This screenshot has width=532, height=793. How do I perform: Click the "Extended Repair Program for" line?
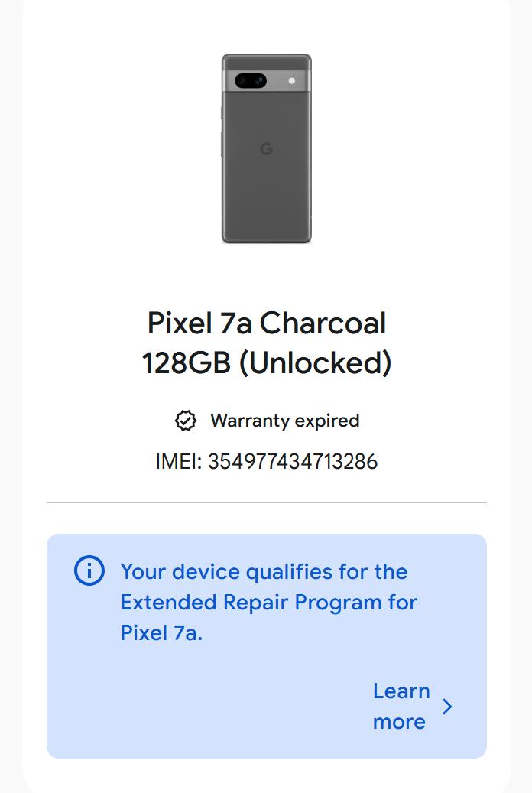point(268,603)
